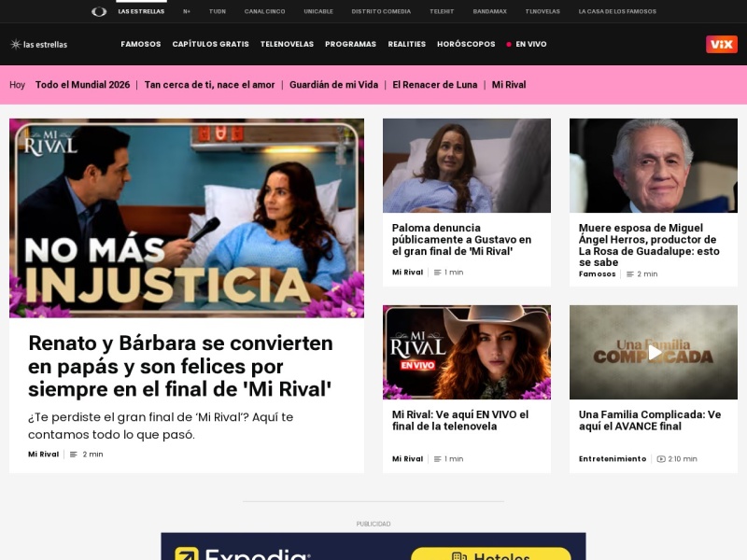Switch to the N+ channel tab
The height and width of the screenshot is (560, 747).
click(x=187, y=11)
